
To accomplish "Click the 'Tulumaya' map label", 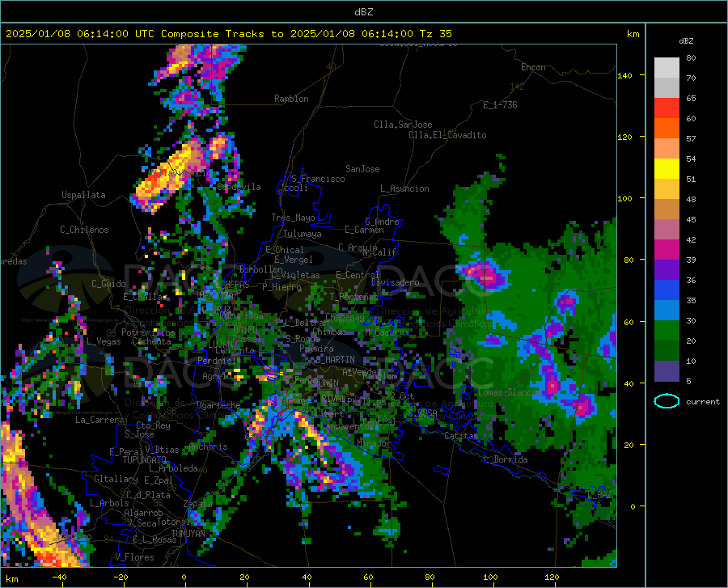I will click(303, 234).
